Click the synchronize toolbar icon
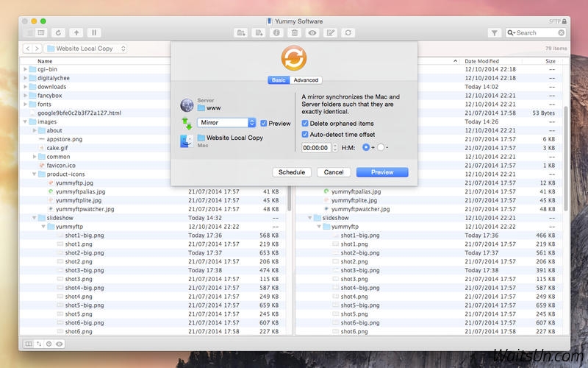Image resolution: width=588 pixels, height=368 pixels. [348, 33]
